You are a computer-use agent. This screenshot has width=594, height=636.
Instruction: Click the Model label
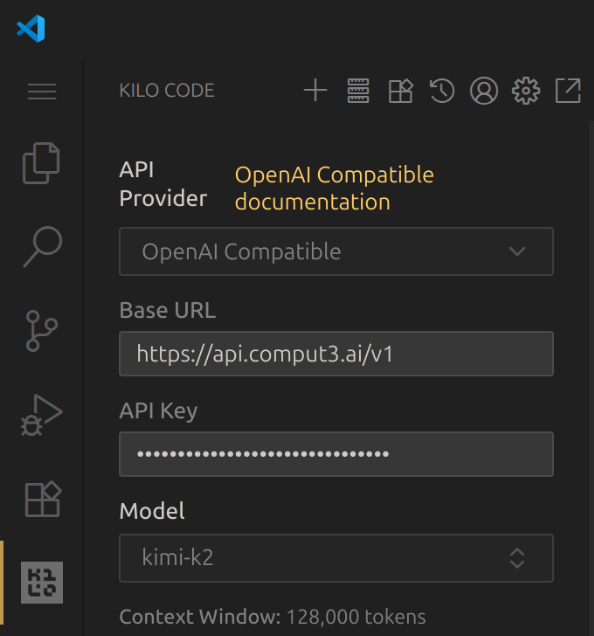tap(152, 511)
